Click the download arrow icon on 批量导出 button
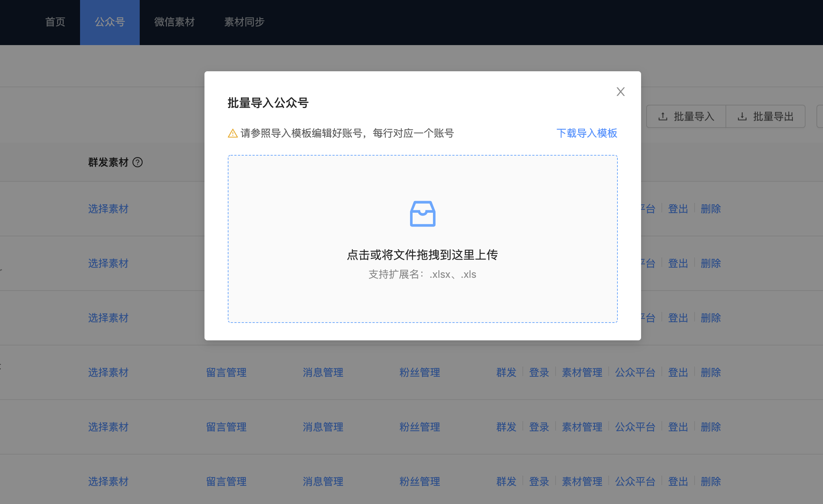This screenshot has height=504, width=823. pyautogui.click(x=742, y=116)
